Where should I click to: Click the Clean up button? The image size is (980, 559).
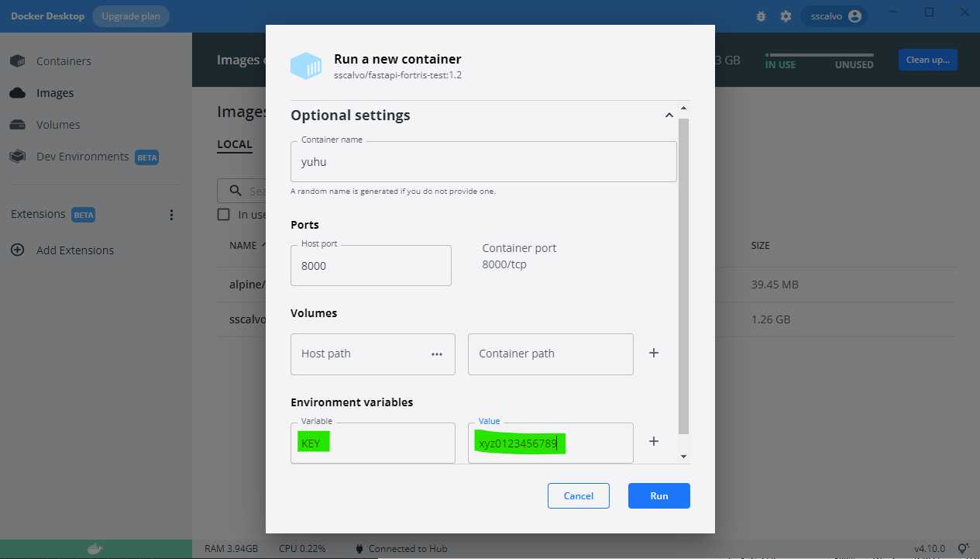927,60
